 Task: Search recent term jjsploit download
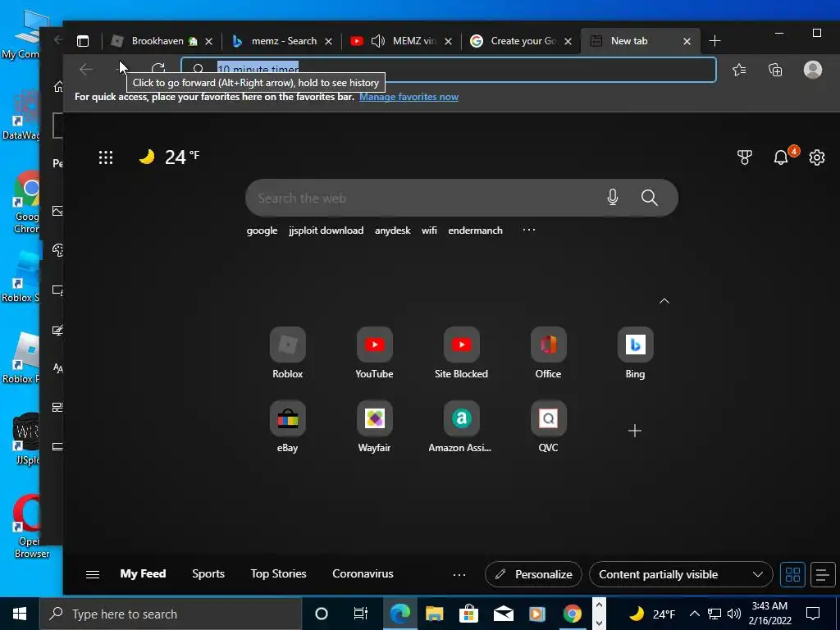tap(326, 231)
